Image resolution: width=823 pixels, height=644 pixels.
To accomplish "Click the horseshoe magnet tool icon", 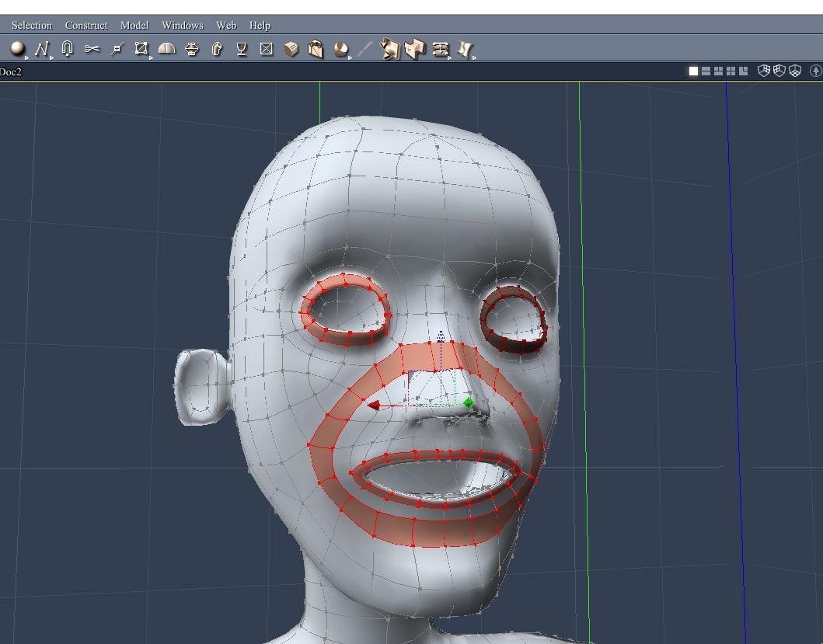I will click(x=67, y=49).
